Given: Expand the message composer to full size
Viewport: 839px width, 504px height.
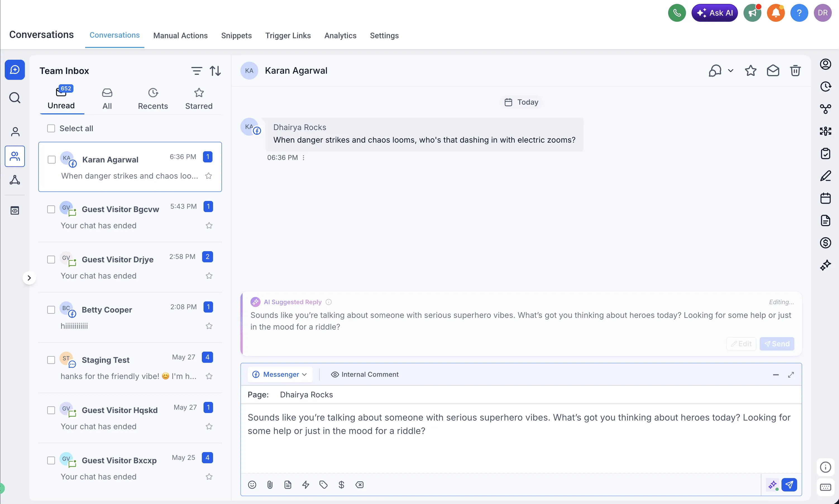Looking at the screenshot, I should tap(791, 375).
